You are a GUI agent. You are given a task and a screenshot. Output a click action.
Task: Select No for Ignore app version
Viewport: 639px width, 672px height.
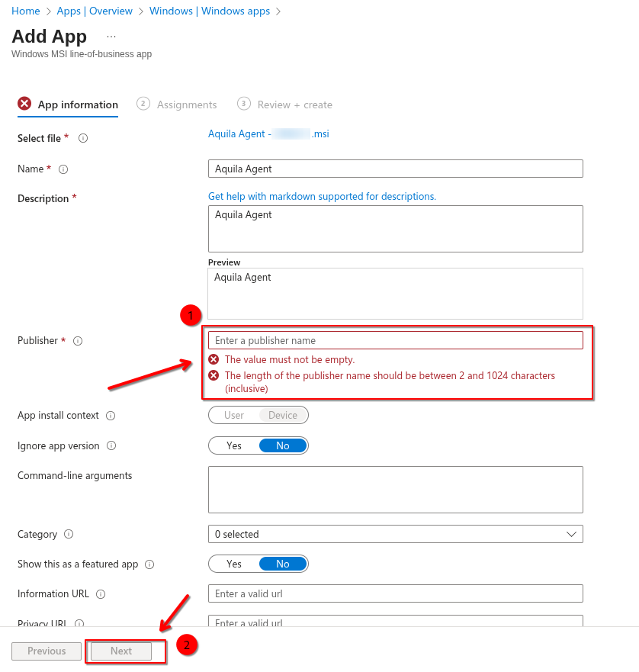point(283,445)
